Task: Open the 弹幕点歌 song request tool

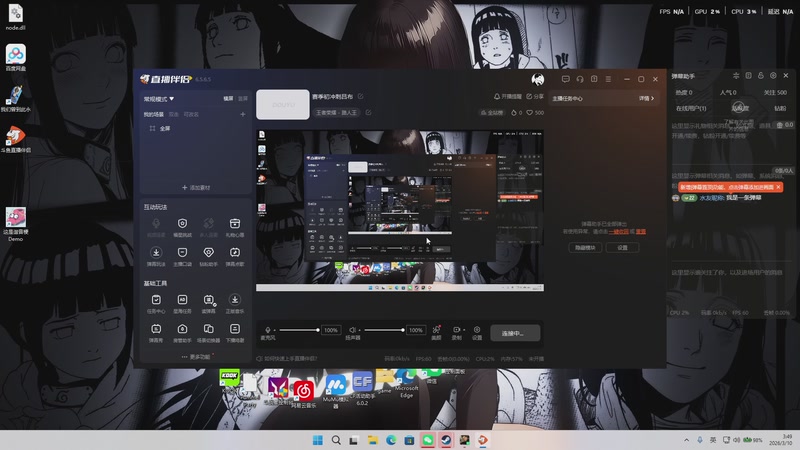Action: click(x=235, y=256)
